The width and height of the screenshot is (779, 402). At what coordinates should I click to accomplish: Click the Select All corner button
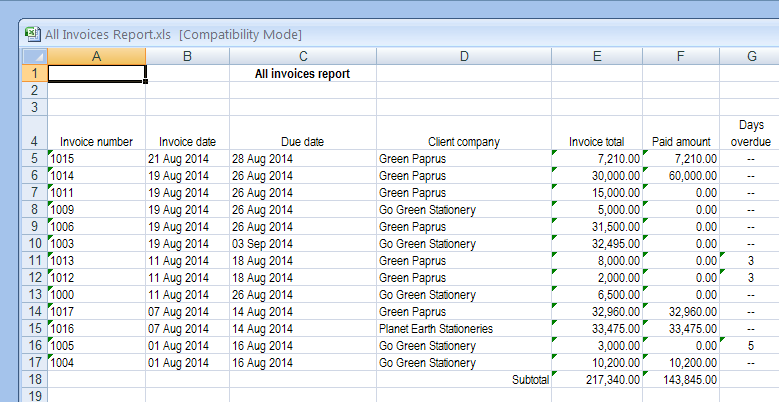click(35, 56)
